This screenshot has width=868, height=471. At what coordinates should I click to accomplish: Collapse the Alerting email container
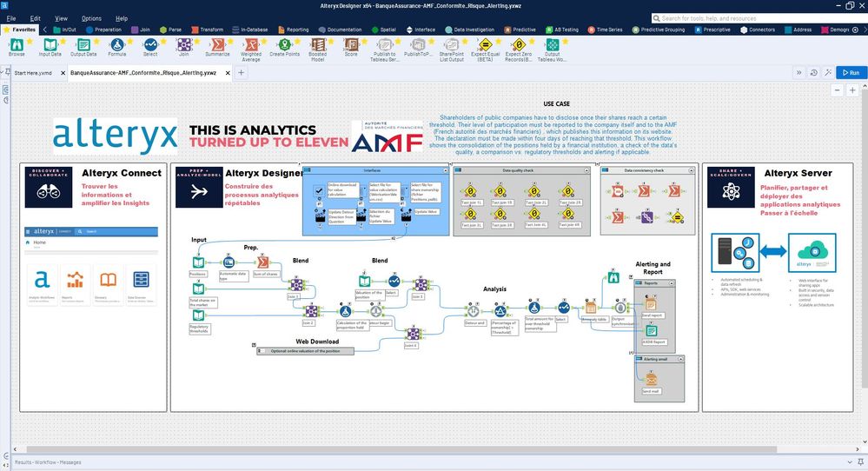click(x=680, y=359)
